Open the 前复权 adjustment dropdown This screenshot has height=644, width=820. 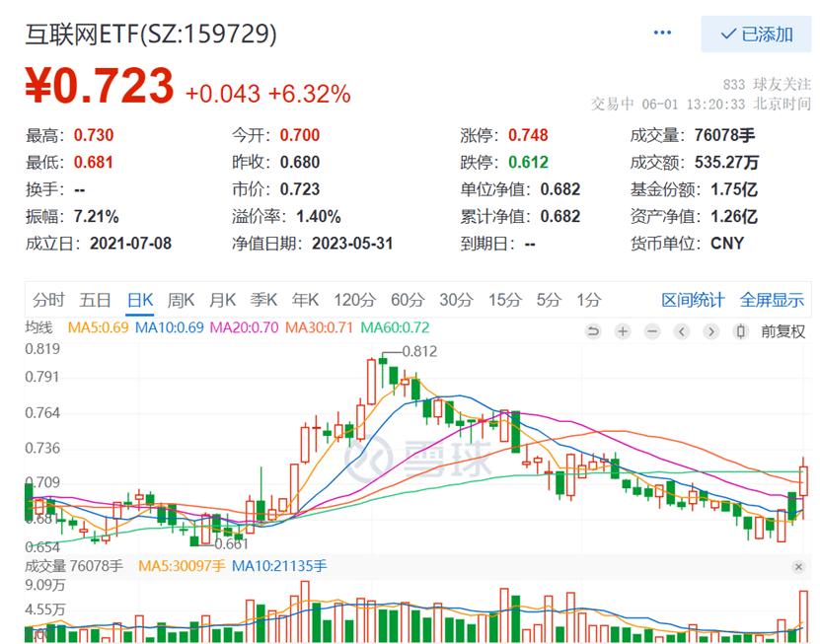coord(782,332)
